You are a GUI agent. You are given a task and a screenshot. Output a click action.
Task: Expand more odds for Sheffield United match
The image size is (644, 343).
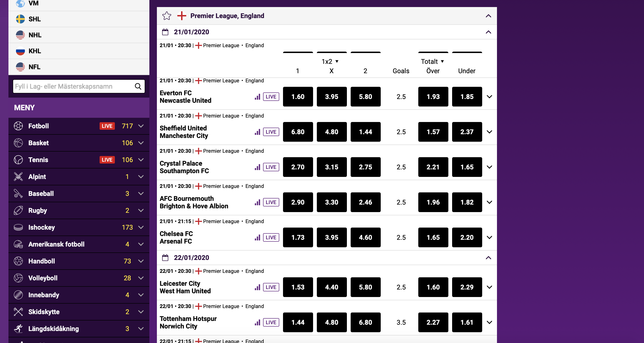(x=489, y=132)
